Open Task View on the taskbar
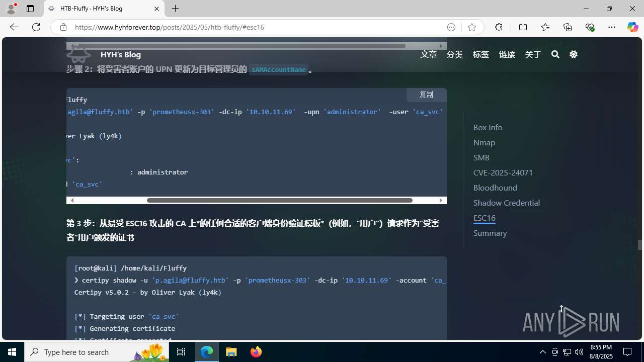The width and height of the screenshot is (644, 362). tap(181, 352)
